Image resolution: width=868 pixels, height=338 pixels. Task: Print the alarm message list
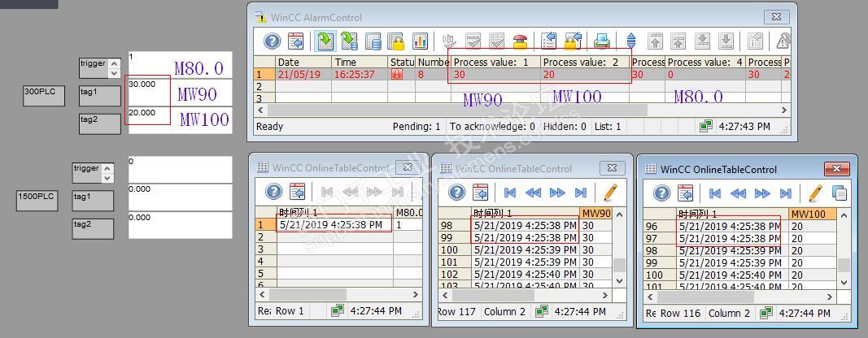click(x=602, y=41)
